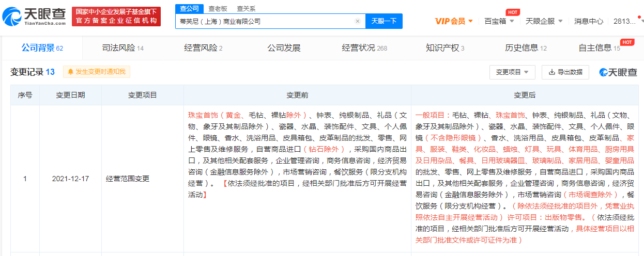This screenshot has width=644, height=256.
Task: Click the bell icon for change notifications
Action: point(70,72)
